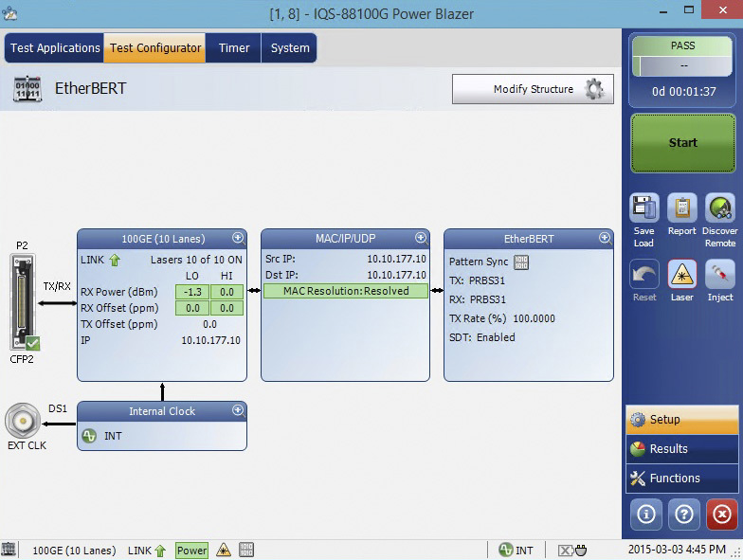The image size is (743, 560).
Task: Click the LINK up arrow in 100GE block
Action: (115, 260)
